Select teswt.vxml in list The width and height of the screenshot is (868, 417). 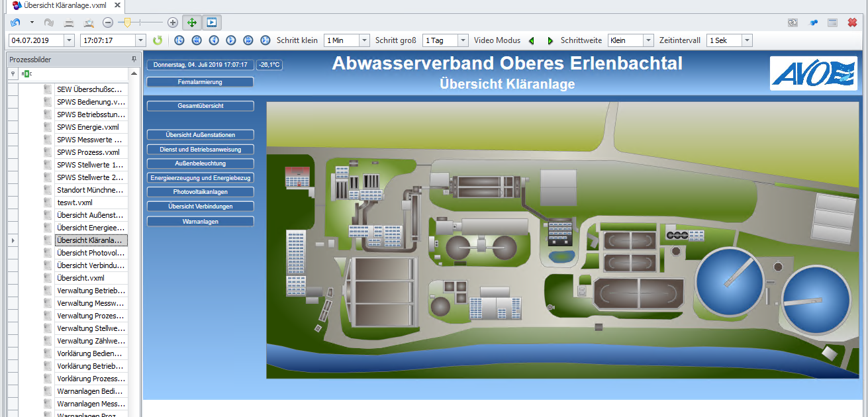(x=91, y=203)
